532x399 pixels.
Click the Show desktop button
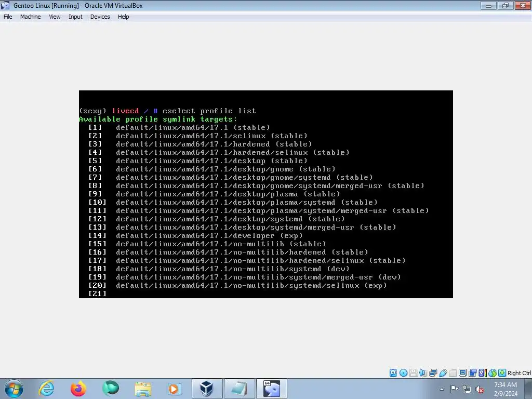pos(529,389)
